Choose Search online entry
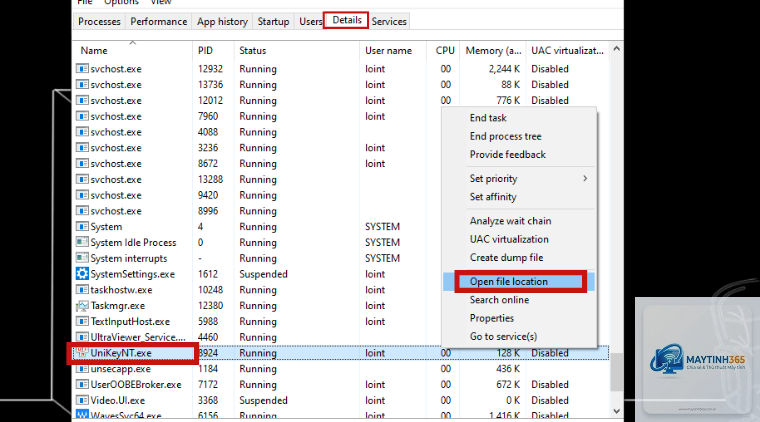Image resolution: width=760 pixels, height=422 pixels. click(499, 300)
